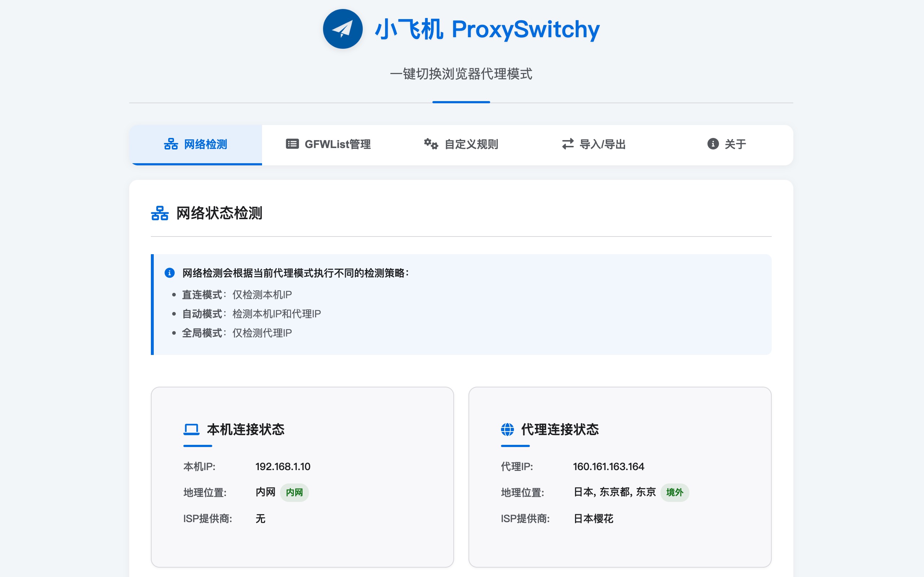Click the 本机IP: label
Viewport: 924px width, 577px height.
(x=200, y=467)
